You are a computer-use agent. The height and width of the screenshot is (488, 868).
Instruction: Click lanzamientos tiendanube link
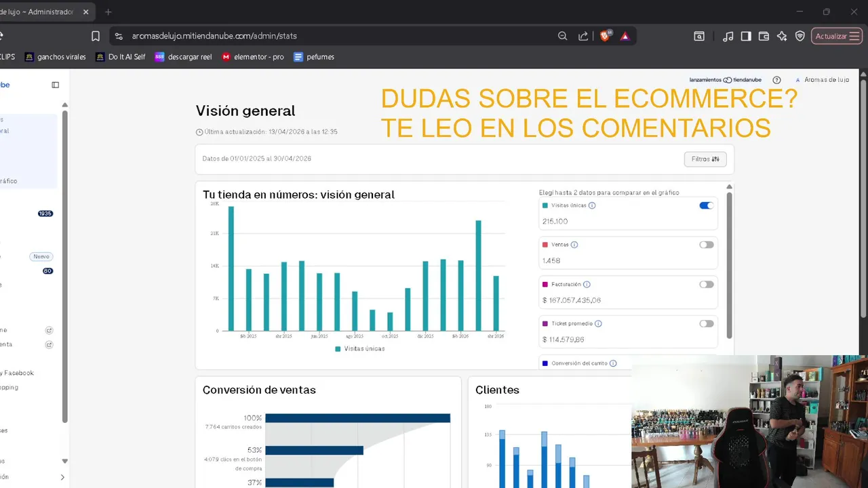tap(725, 80)
